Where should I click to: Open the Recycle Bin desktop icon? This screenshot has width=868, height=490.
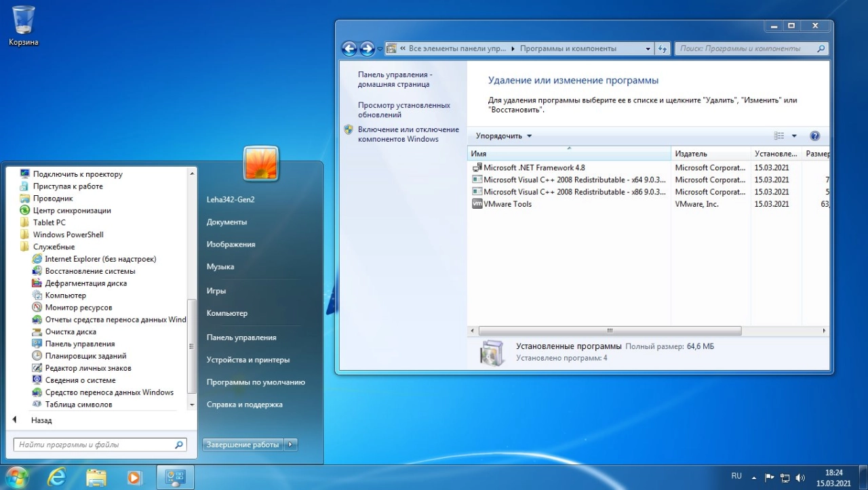[24, 26]
